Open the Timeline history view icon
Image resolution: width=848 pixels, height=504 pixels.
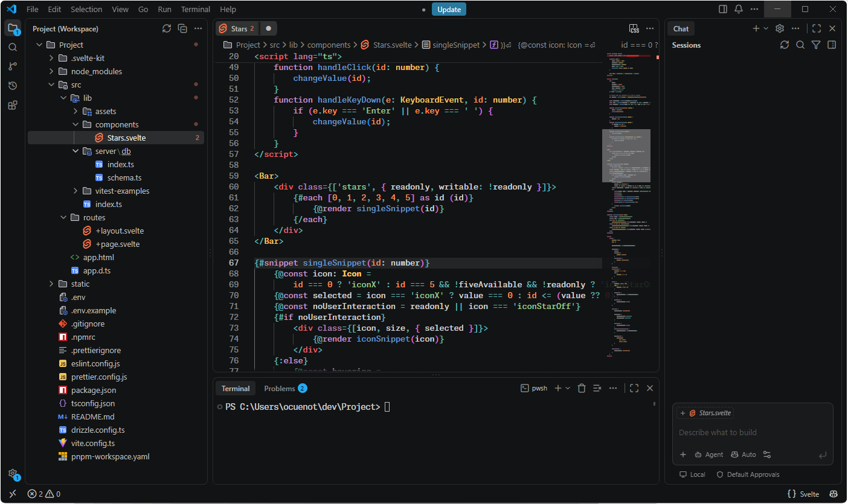[13, 86]
